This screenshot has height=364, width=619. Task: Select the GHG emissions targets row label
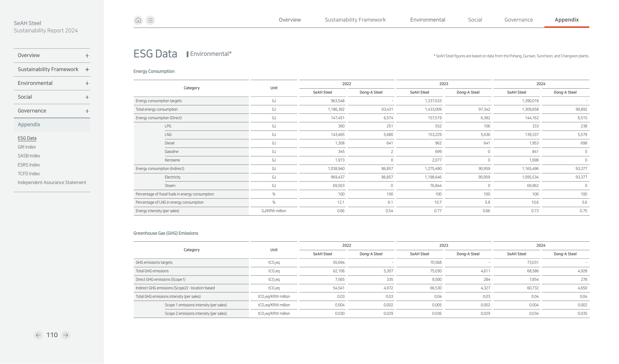(154, 263)
